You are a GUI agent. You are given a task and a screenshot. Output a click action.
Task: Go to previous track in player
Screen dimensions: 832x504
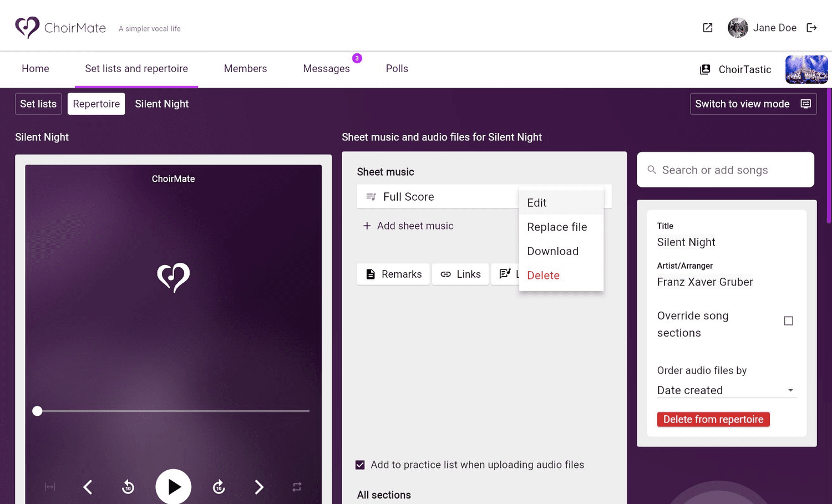[88, 487]
